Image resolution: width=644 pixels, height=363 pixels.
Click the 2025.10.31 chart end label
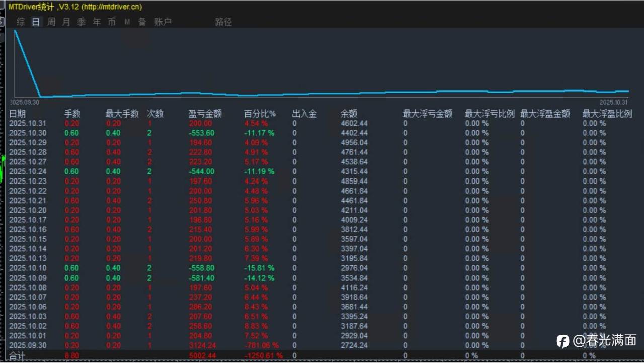pyautogui.click(x=615, y=102)
